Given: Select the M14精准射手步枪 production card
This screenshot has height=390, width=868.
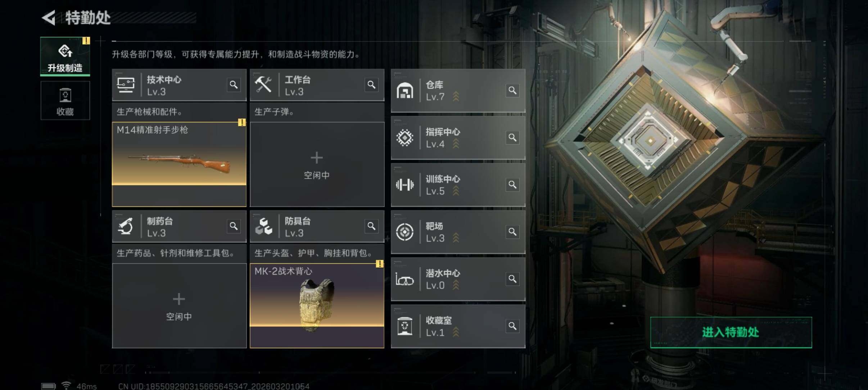Looking at the screenshot, I should click(x=179, y=164).
